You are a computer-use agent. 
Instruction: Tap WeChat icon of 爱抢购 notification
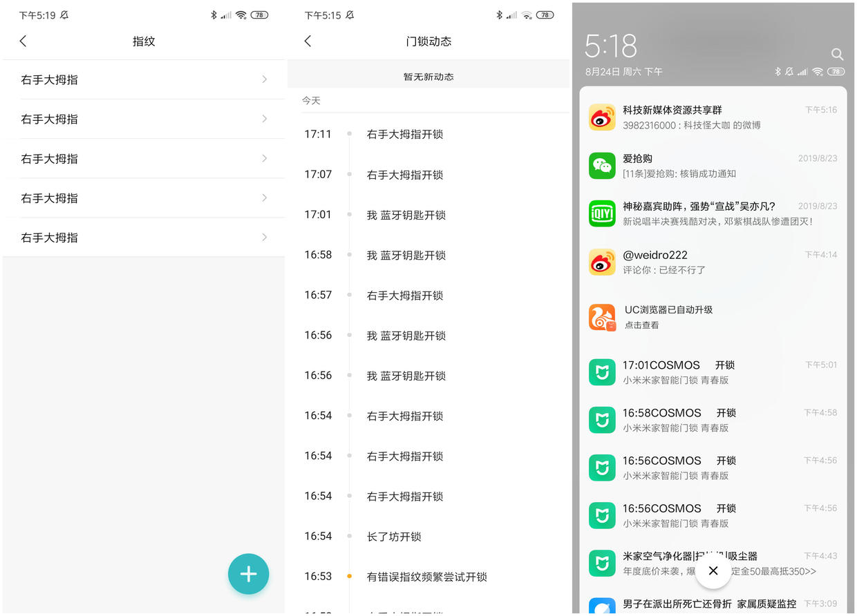coord(602,166)
